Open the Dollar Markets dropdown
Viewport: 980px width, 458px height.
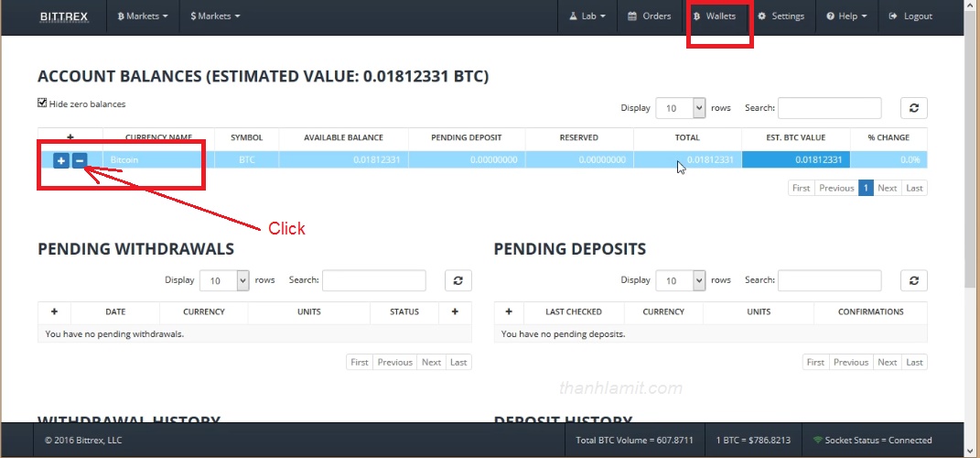pyautogui.click(x=215, y=16)
